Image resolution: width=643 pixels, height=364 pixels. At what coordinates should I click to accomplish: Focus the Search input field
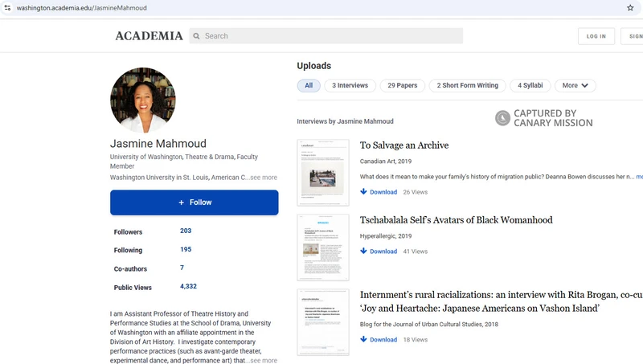point(326,35)
